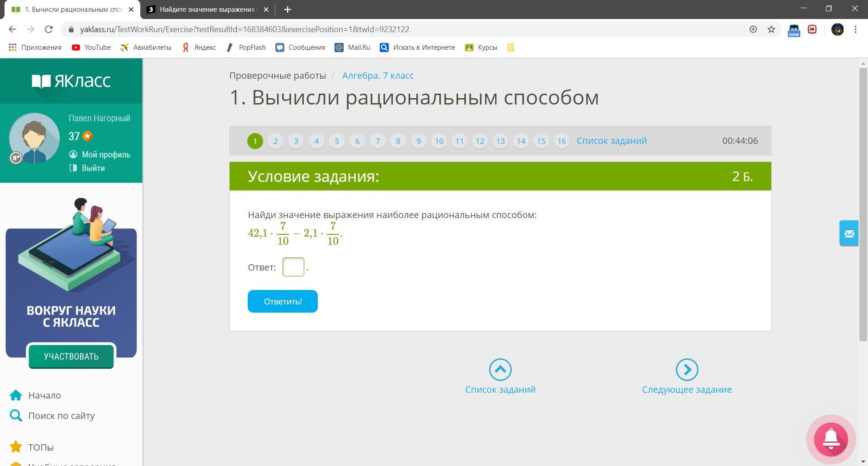
Task: Click the browser forward arrow
Action: [30, 29]
